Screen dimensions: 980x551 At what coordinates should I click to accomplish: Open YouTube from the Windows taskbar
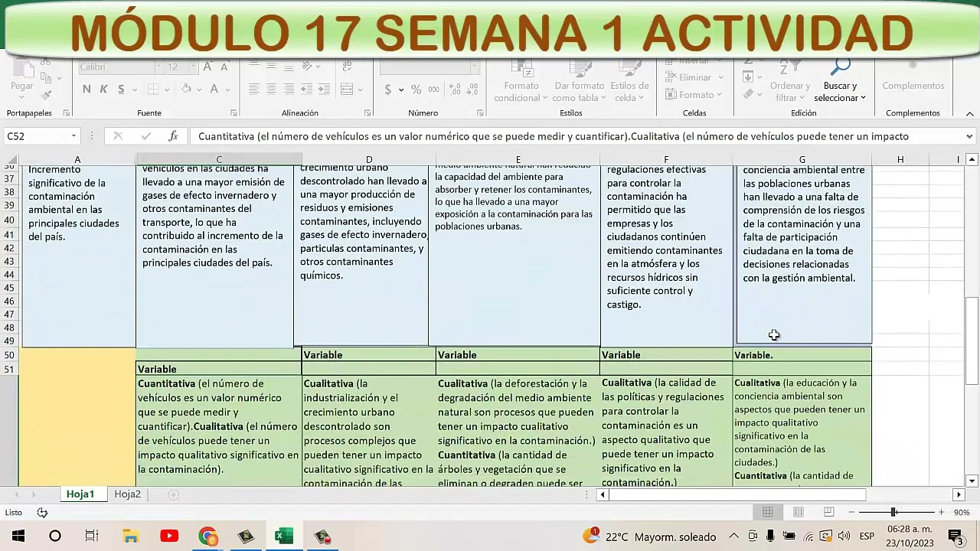[x=169, y=536]
